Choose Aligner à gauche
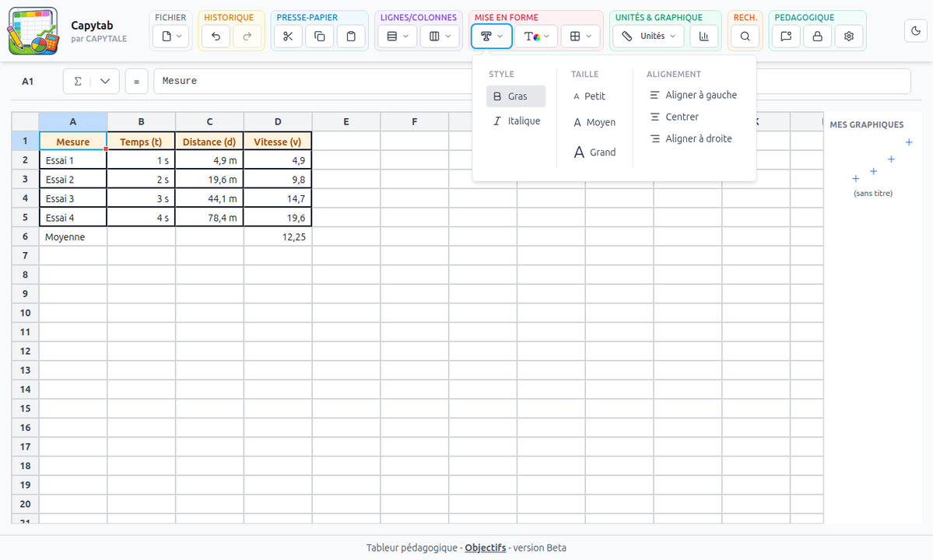Screen dimensions: 933x560 pyautogui.click(x=693, y=95)
